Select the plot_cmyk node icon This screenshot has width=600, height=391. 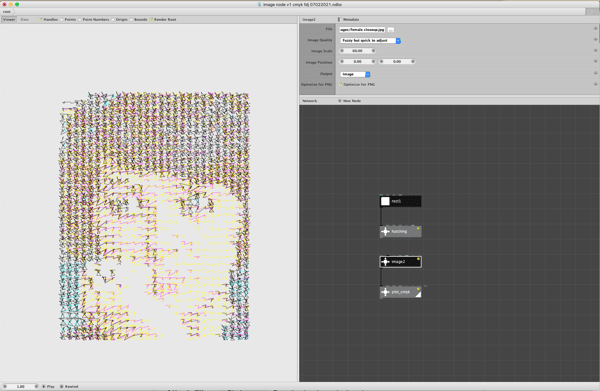coord(385,292)
